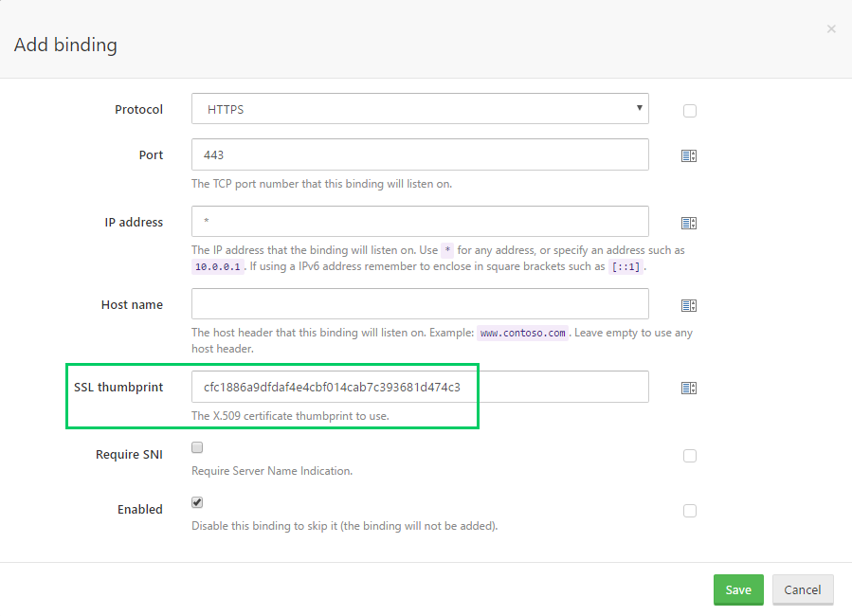The height and width of the screenshot is (616, 852).
Task: Enable the Require SNI checkbox
Action: [x=197, y=446]
